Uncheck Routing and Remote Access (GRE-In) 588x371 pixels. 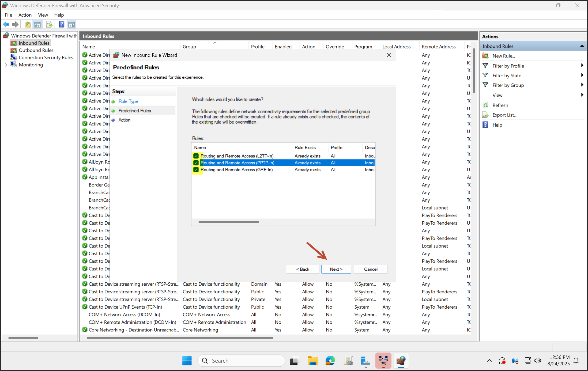click(x=196, y=170)
